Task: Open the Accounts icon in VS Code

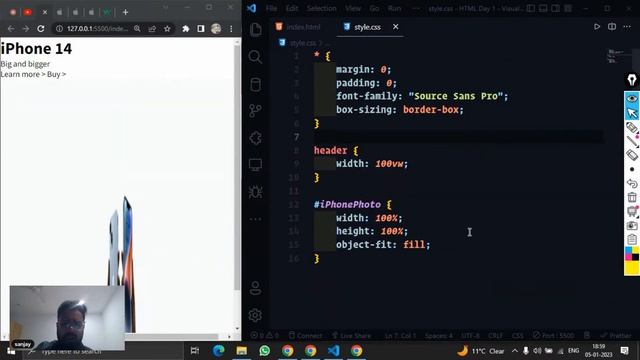Action: tap(256, 288)
